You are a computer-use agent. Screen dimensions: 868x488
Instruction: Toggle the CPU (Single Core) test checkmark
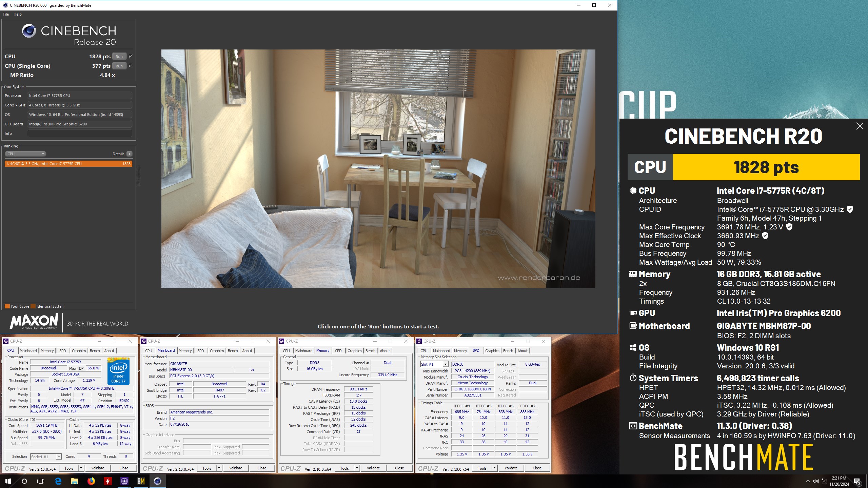(131, 66)
